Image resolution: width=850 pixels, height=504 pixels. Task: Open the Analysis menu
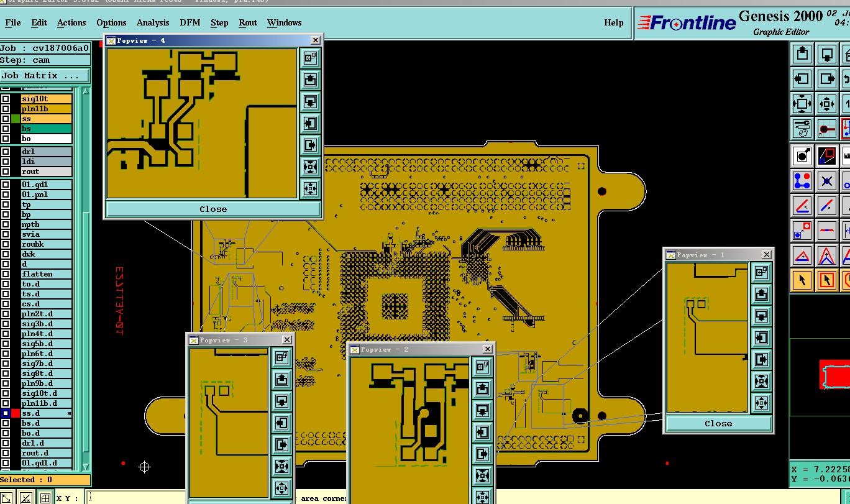[x=153, y=22]
